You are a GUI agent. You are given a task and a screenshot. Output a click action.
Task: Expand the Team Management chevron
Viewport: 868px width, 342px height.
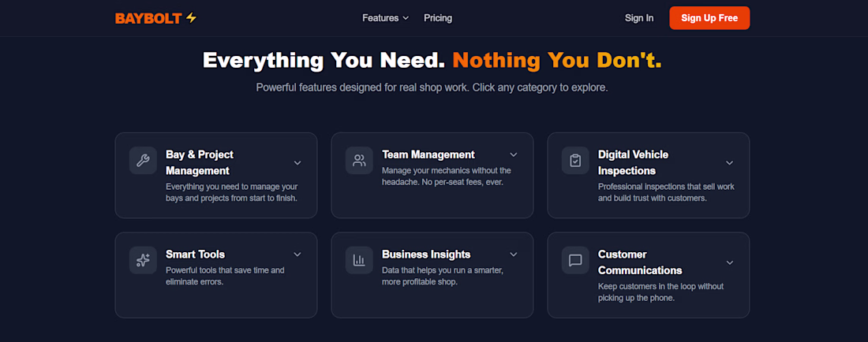click(x=514, y=154)
